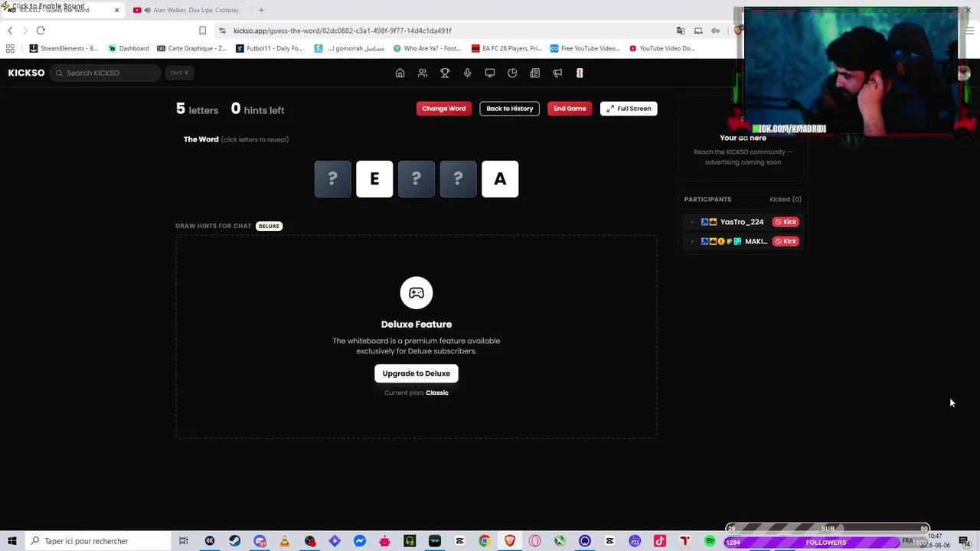
Task: Switch to the Alan Walker YouTube tab
Action: click(188, 10)
